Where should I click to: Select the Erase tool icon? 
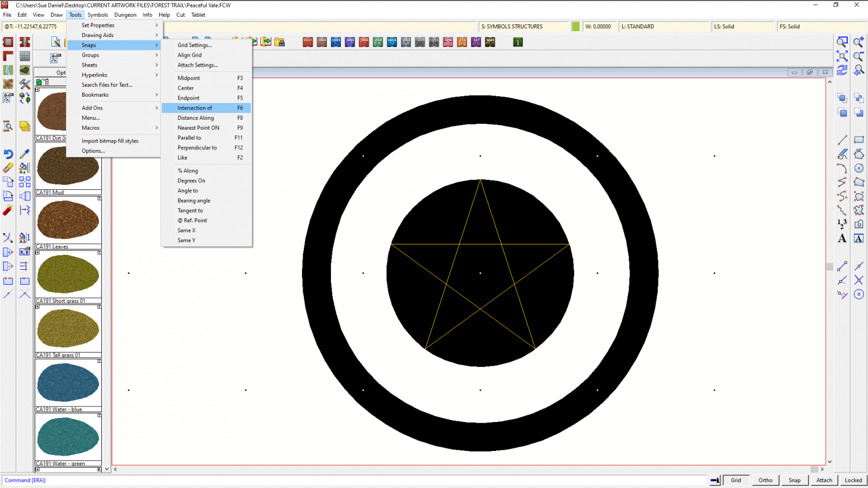click(8, 168)
